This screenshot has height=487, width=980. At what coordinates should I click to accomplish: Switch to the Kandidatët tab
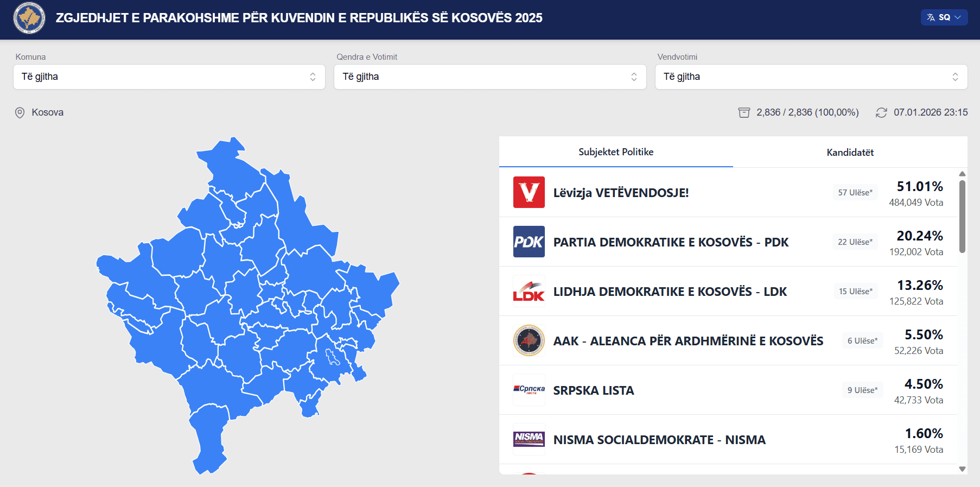click(850, 153)
